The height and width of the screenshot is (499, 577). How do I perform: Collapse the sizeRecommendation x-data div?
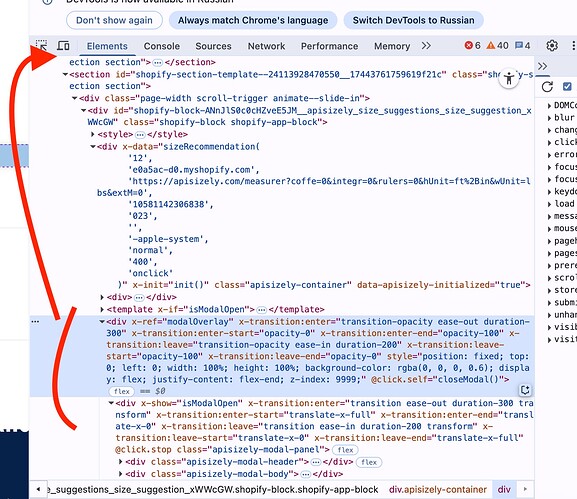pyautogui.click(x=93, y=146)
